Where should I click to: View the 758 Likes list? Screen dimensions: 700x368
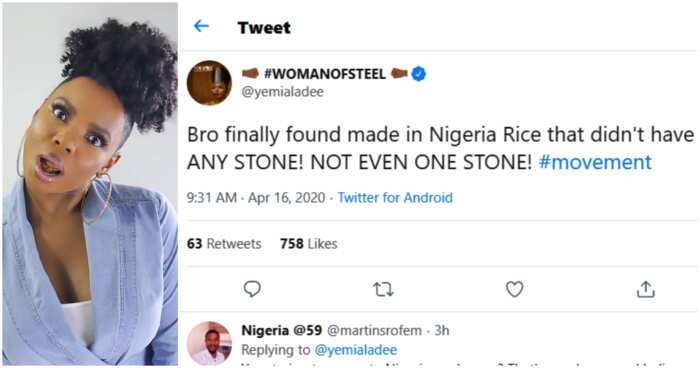[308, 244]
